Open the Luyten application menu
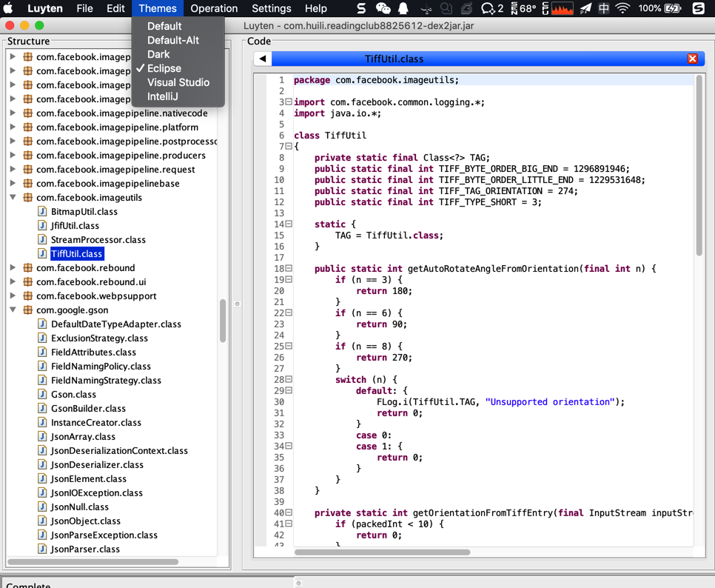 tap(44, 8)
